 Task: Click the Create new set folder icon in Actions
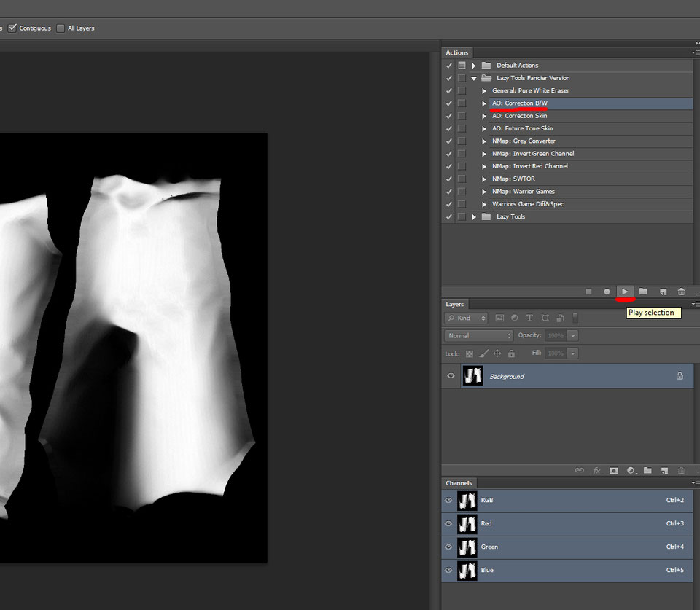click(643, 292)
